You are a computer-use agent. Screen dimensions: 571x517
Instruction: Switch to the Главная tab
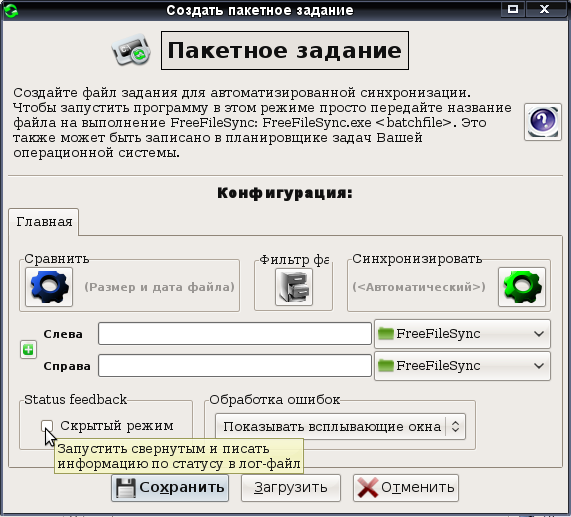pos(44,222)
